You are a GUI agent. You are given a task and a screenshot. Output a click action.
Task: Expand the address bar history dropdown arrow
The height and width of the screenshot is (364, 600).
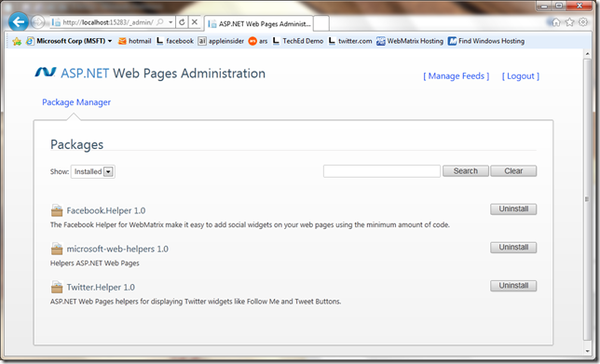(x=170, y=22)
